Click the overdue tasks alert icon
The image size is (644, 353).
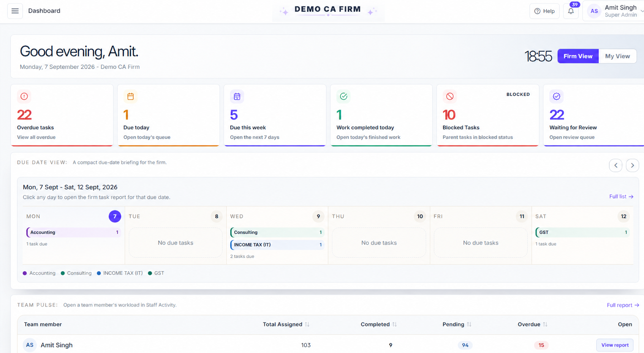(24, 96)
